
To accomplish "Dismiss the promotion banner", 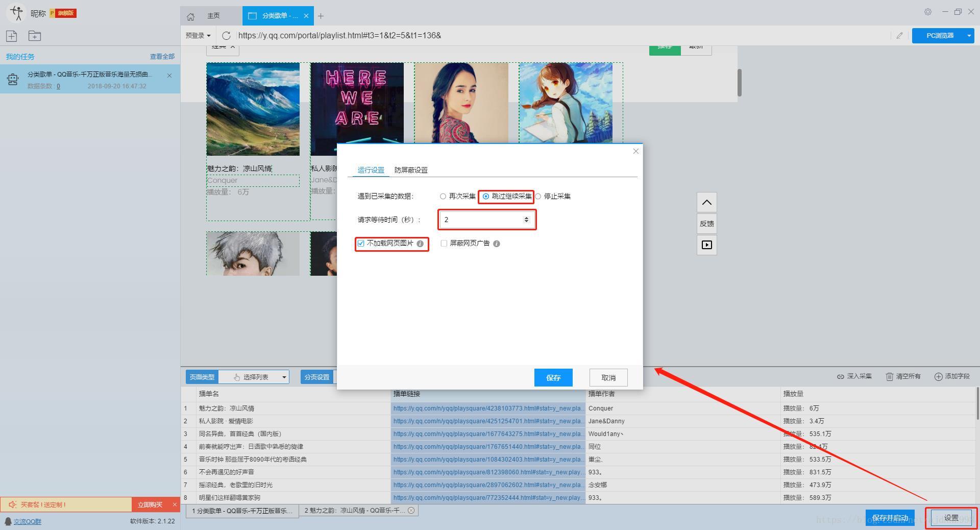I will click(175, 504).
